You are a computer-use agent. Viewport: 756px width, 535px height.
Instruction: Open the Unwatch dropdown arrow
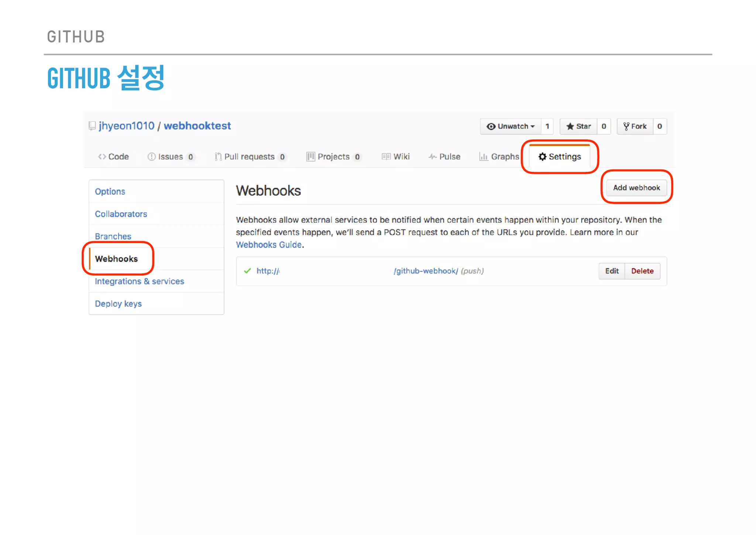pos(533,126)
